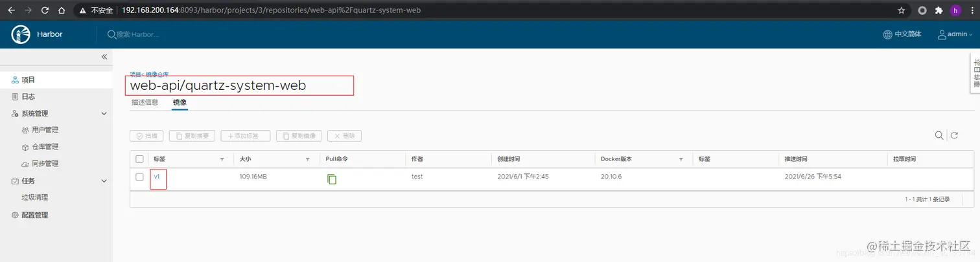The width and height of the screenshot is (980, 262).
Task: Click the repository title web-api/quartz-system-web
Action: (218, 85)
